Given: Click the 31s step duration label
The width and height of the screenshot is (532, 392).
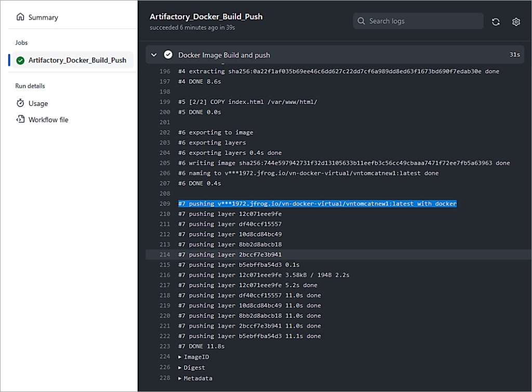Looking at the screenshot, I should coord(514,54).
